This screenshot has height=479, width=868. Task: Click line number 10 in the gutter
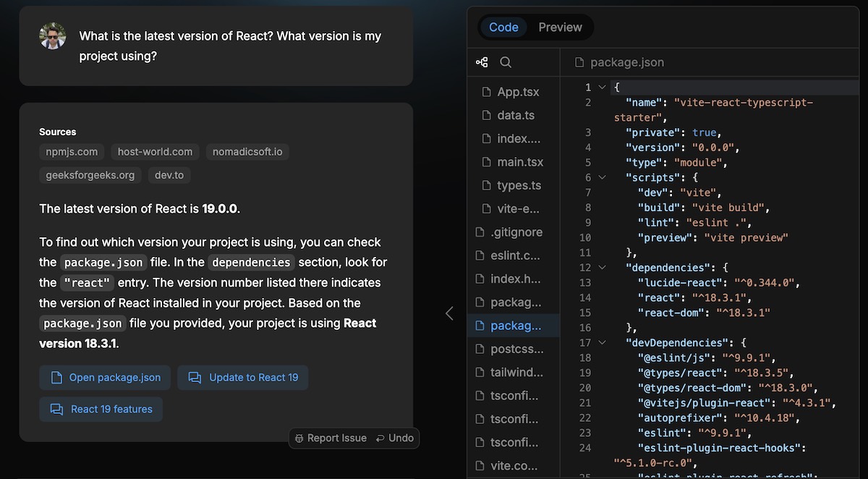585,237
